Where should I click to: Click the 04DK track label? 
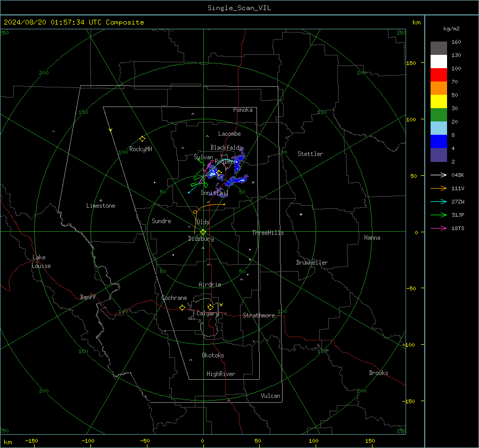(458, 175)
